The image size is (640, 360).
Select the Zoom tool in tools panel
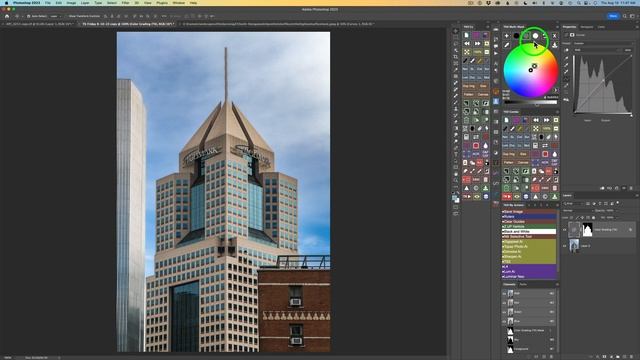click(456, 180)
